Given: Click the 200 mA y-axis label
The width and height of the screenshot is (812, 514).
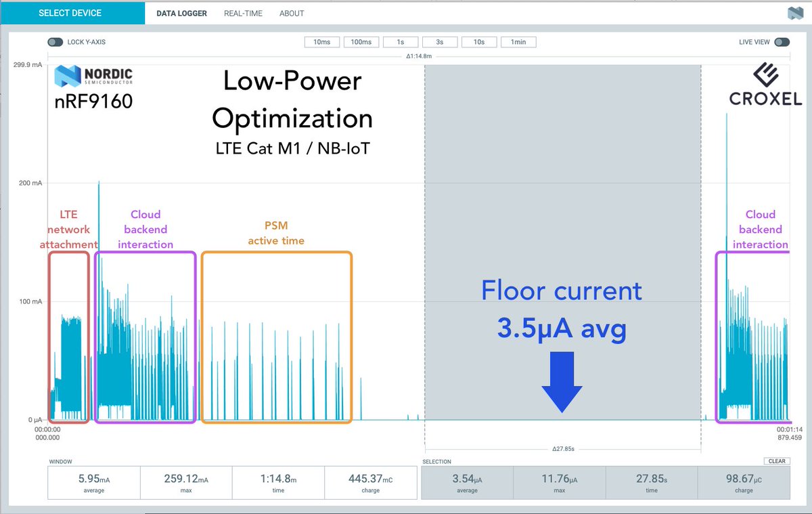Looking at the screenshot, I should [x=32, y=183].
